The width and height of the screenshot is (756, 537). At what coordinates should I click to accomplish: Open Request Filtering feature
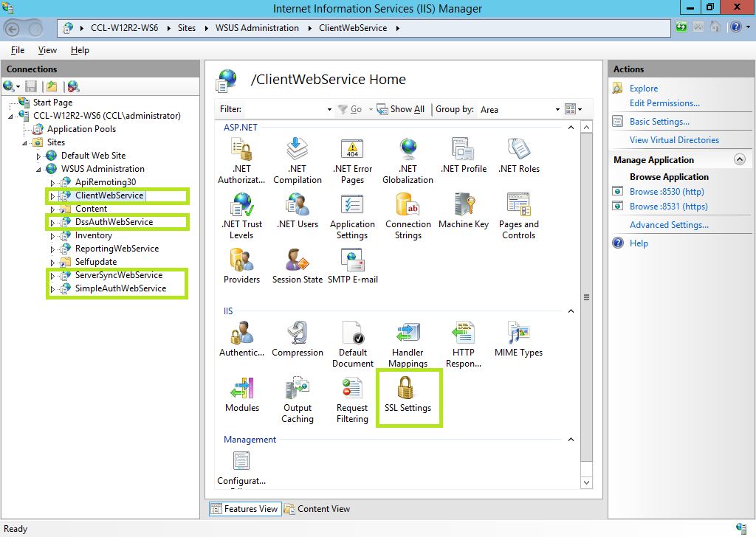(352, 400)
